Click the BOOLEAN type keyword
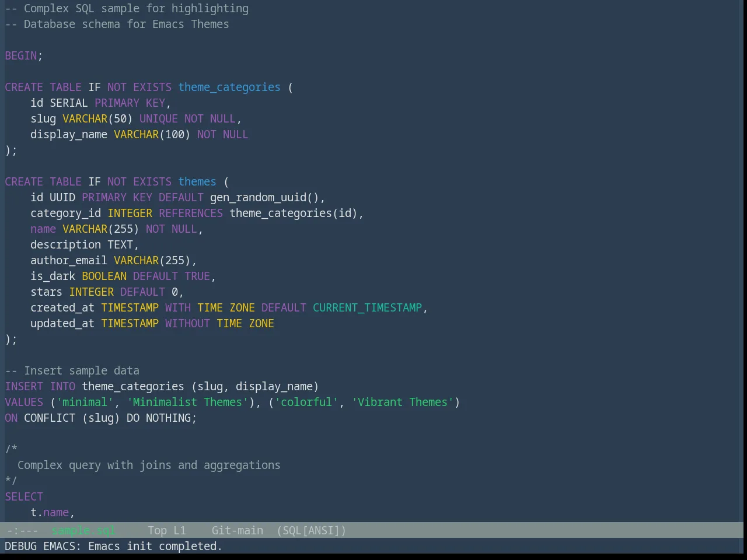 [104, 276]
